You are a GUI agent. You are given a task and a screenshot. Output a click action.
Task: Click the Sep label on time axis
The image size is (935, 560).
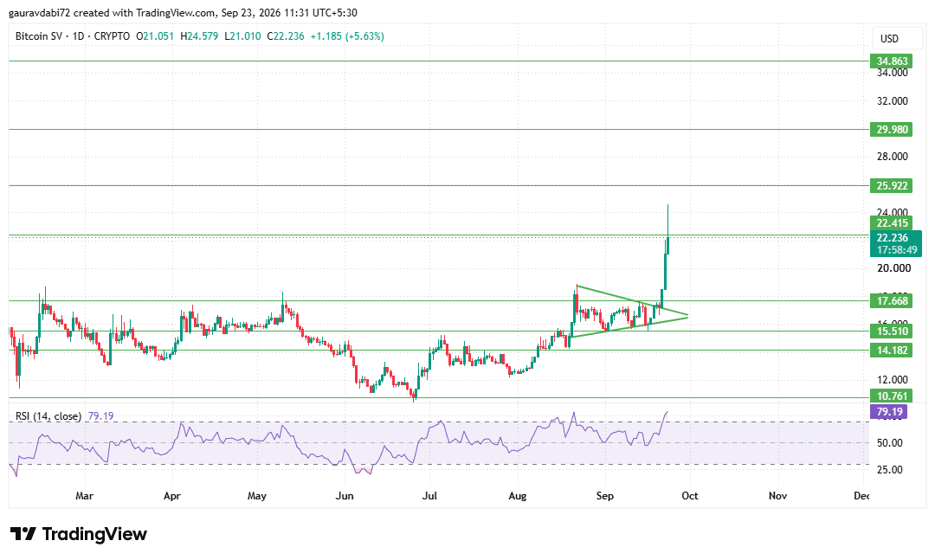click(x=604, y=496)
